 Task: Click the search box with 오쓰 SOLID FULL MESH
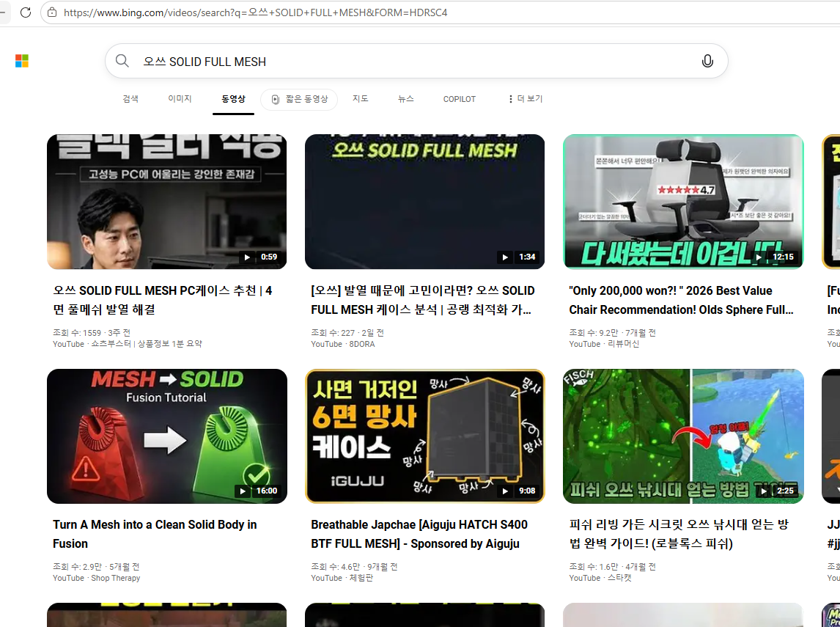416,61
